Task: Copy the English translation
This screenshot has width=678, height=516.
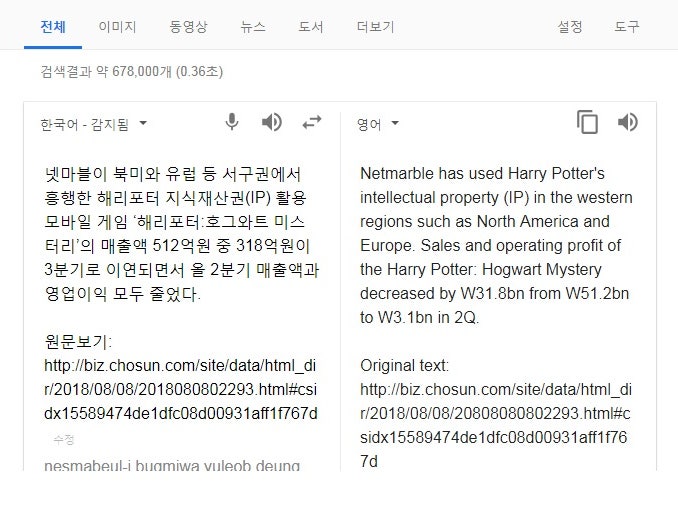Action: coord(588,122)
